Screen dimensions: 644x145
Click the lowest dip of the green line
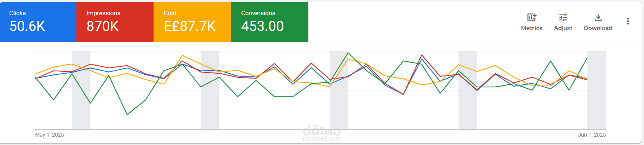click(x=127, y=114)
